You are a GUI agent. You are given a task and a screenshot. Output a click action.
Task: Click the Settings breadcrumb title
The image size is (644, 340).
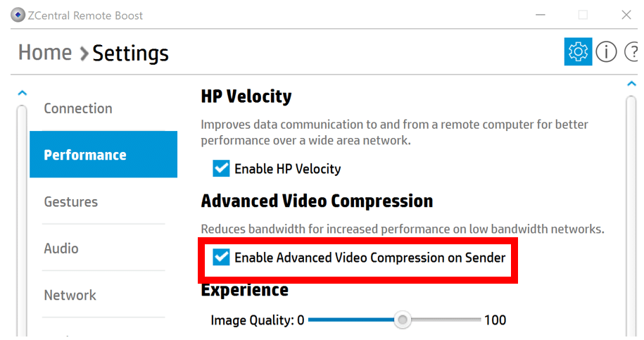tap(131, 53)
